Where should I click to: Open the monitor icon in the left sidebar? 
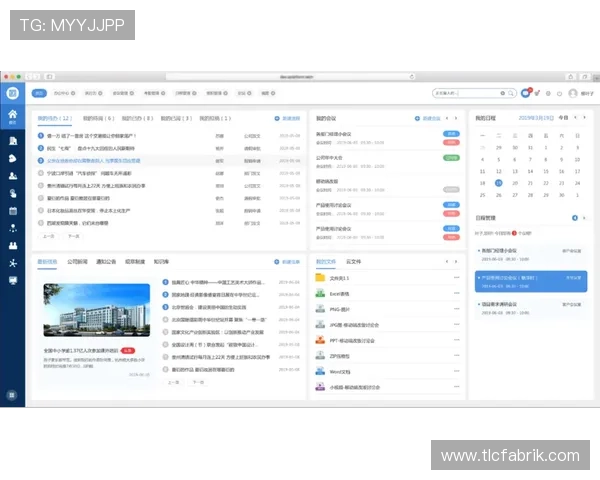pos(13,280)
